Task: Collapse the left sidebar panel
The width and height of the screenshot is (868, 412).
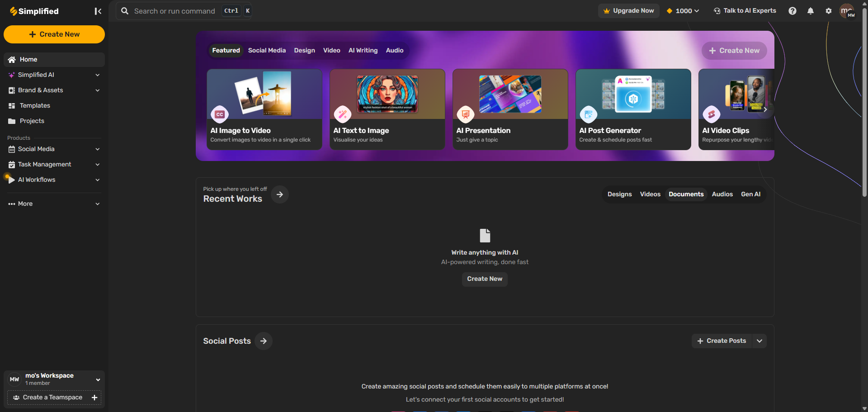Action: [98, 11]
